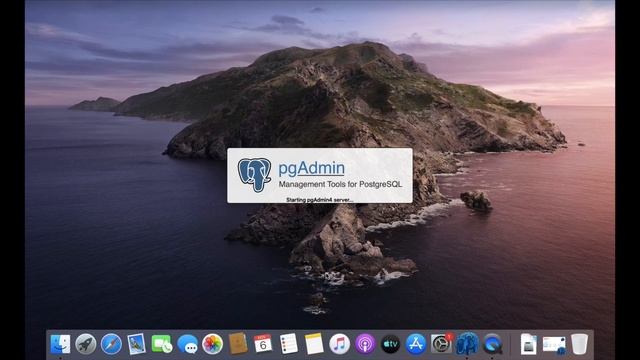640x360 pixels.
Task: Click the pgAdmin elephant logo on splash
Action: point(255,175)
